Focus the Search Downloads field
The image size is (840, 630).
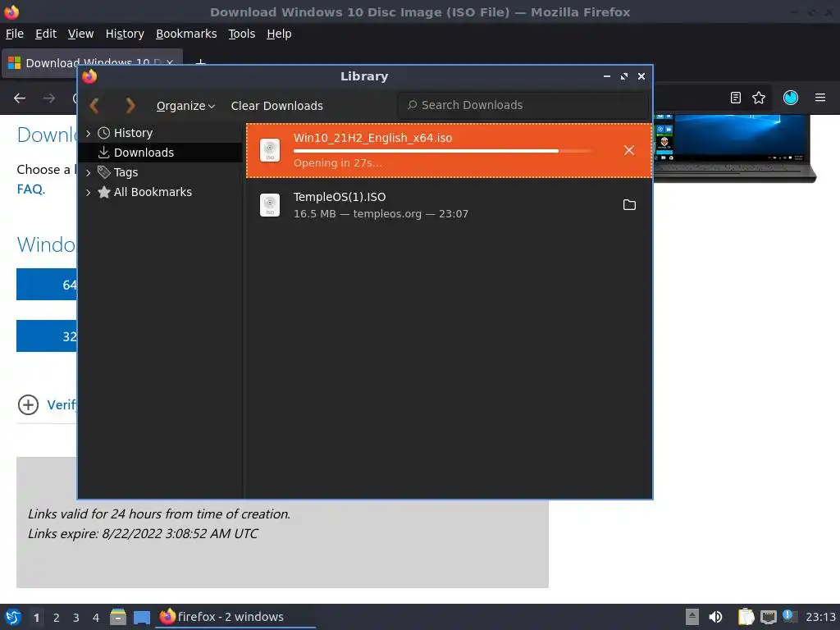(x=523, y=105)
